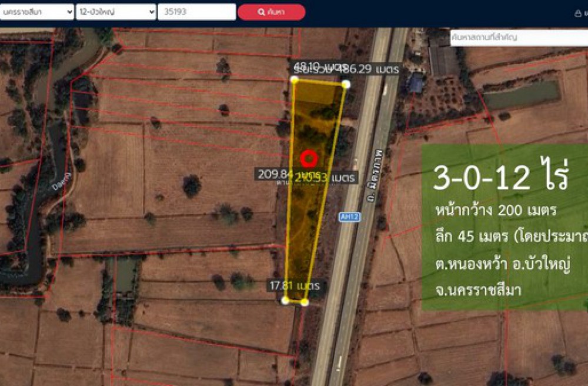Click the AH12 highway shield icon
The image size is (588, 386).
[349, 217]
